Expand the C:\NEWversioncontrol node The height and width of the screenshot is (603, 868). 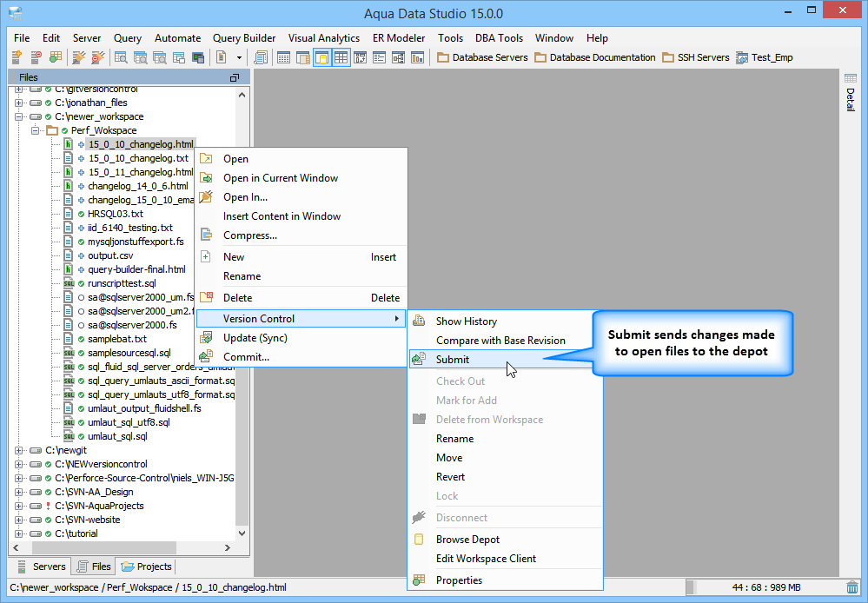[18, 465]
